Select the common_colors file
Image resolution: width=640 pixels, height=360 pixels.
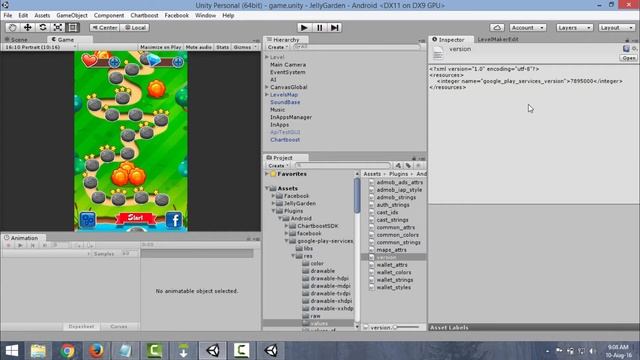pos(397,235)
